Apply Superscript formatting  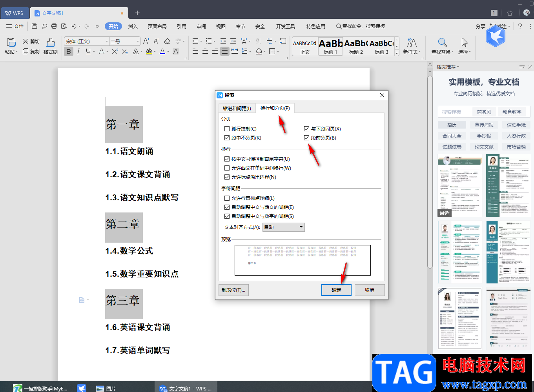115,51
